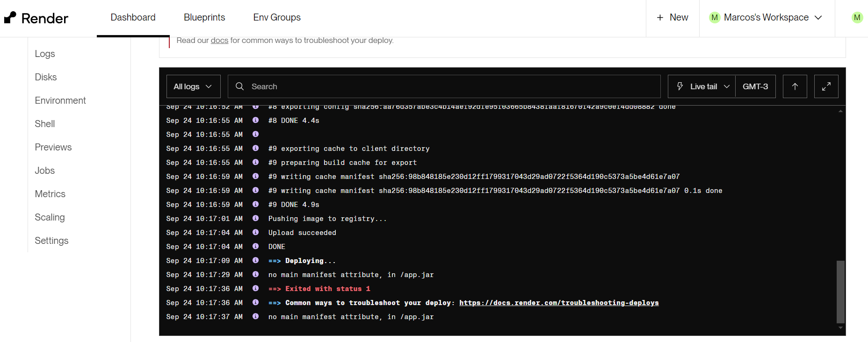The image size is (868, 342).
Task: Click the log panel scrollbar thumb
Action: click(840, 292)
